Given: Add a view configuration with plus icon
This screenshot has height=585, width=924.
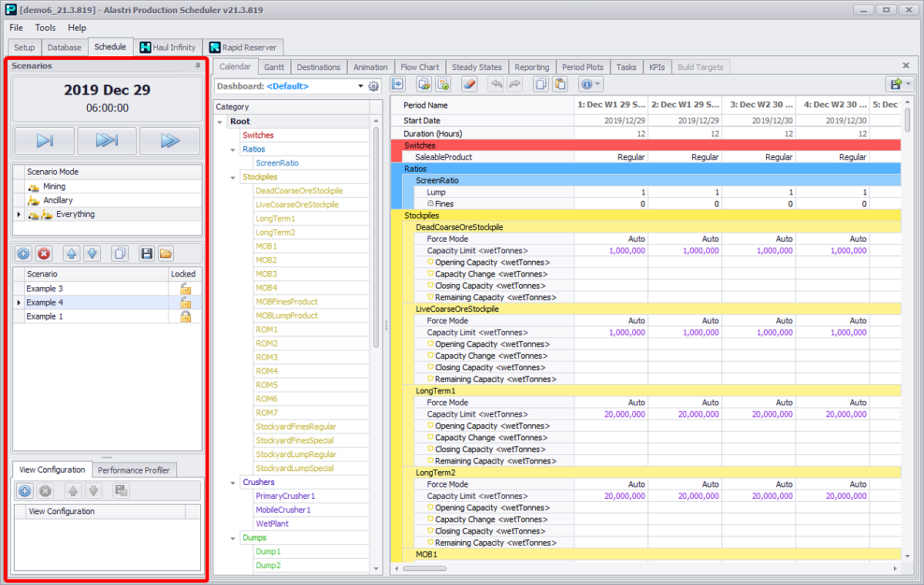Looking at the screenshot, I should pyautogui.click(x=25, y=490).
